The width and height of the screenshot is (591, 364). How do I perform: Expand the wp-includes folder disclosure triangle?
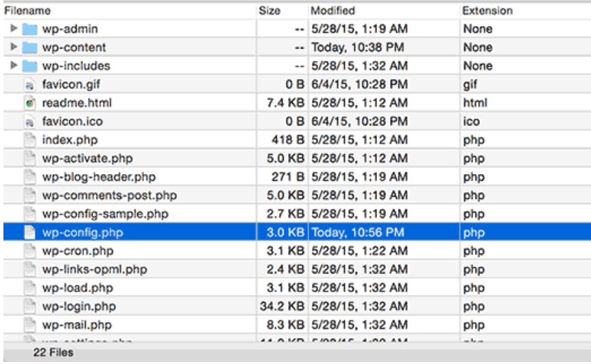pos(14,65)
